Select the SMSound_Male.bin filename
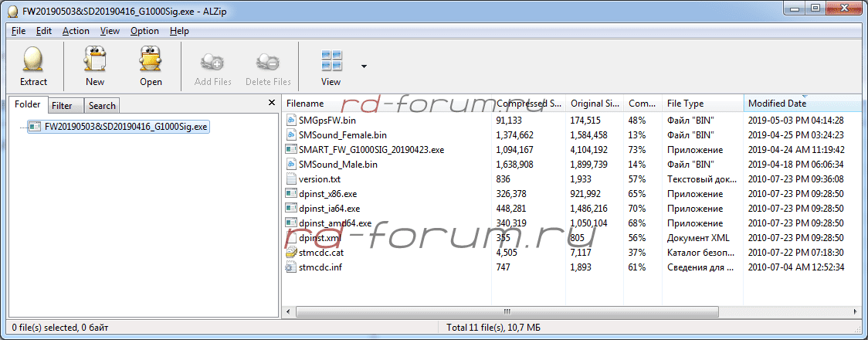Image resolution: width=868 pixels, height=340 pixels. (338, 165)
